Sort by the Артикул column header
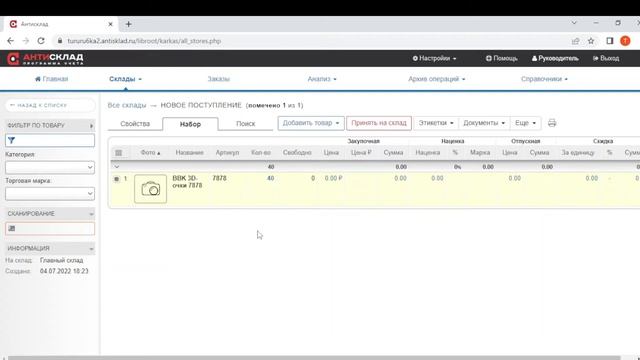Viewport: 640px width, 360px height. (x=227, y=153)
